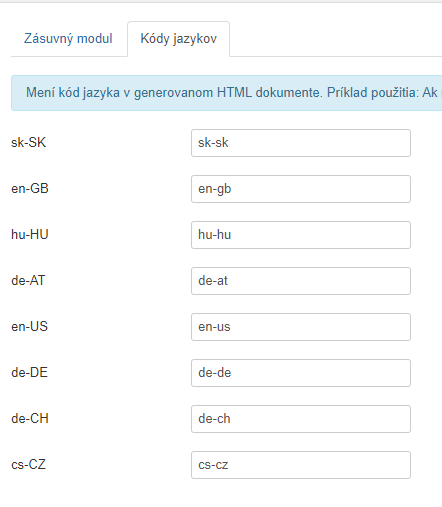Select the de-CH label
The height and width of the screenshot is (507, 442).
pyautogui.click(x=30, y=419)
